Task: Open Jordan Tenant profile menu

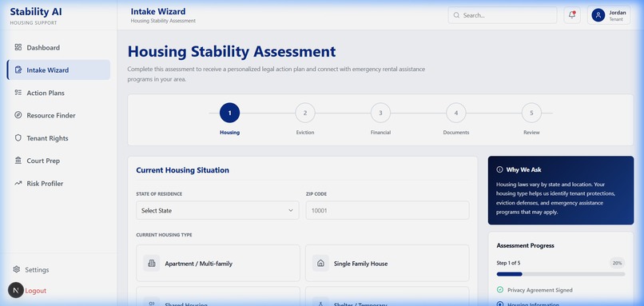Action: coord(609,15)
